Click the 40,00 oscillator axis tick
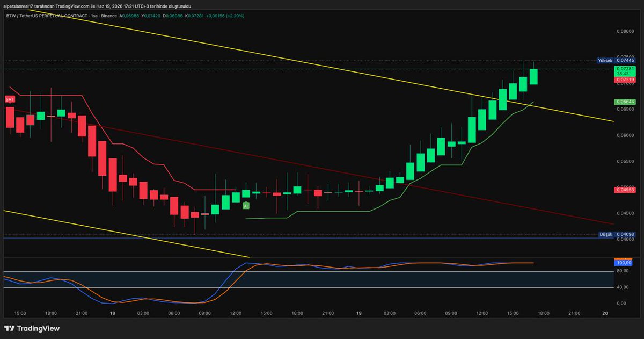 coord(623,287)
